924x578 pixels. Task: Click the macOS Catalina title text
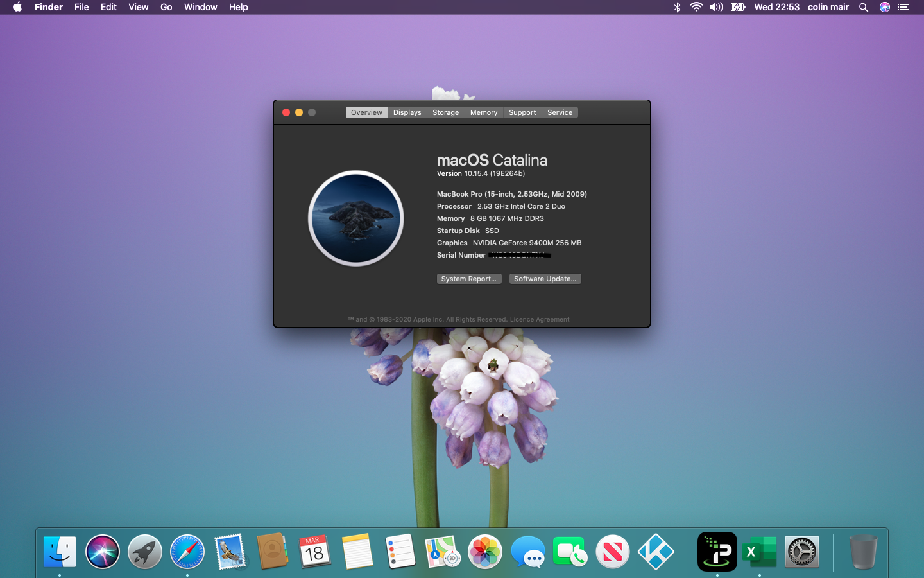click(492, 160)
